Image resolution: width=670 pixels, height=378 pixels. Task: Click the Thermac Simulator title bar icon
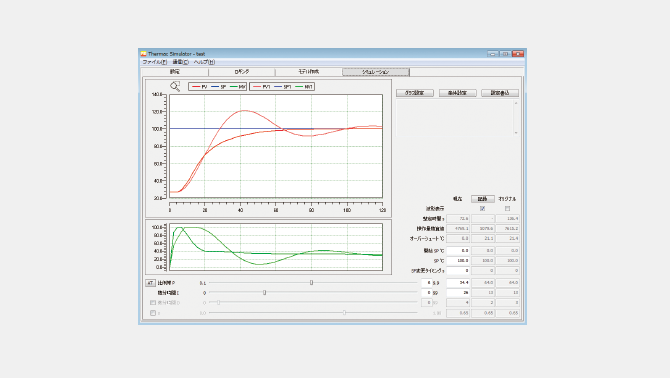pos(144,54)
